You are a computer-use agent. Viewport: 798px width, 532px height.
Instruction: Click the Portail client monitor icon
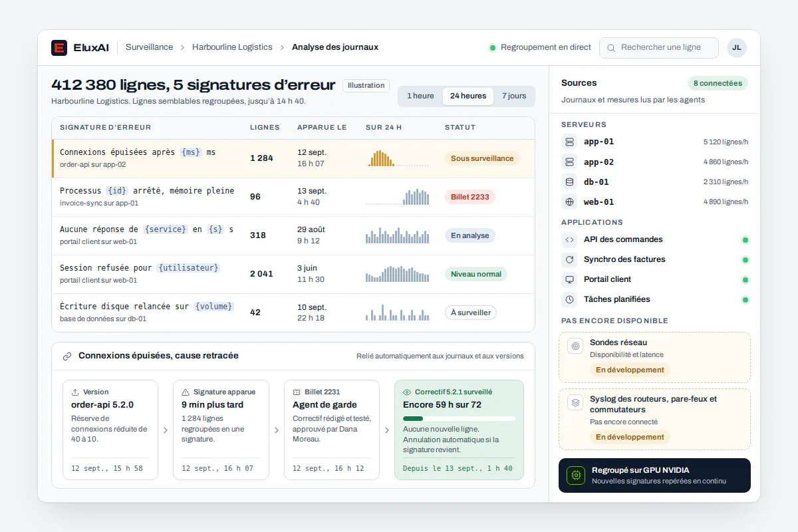pos(569,279)
